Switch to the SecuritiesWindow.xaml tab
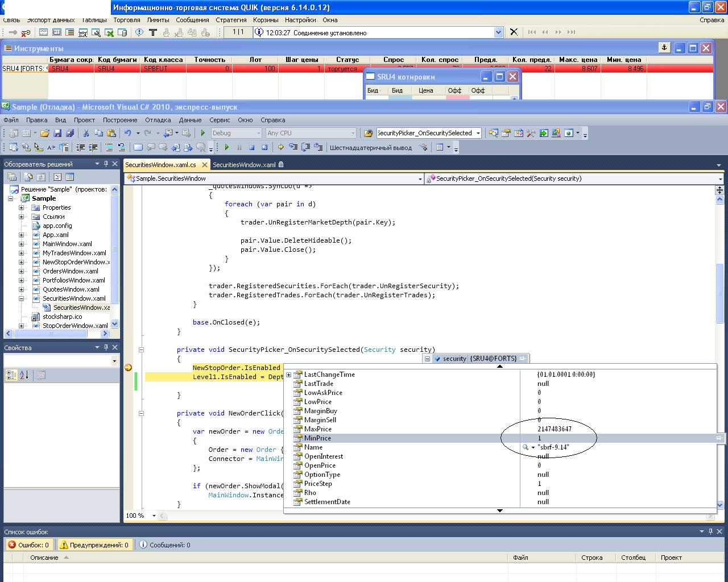 click(x=247, y=165)
